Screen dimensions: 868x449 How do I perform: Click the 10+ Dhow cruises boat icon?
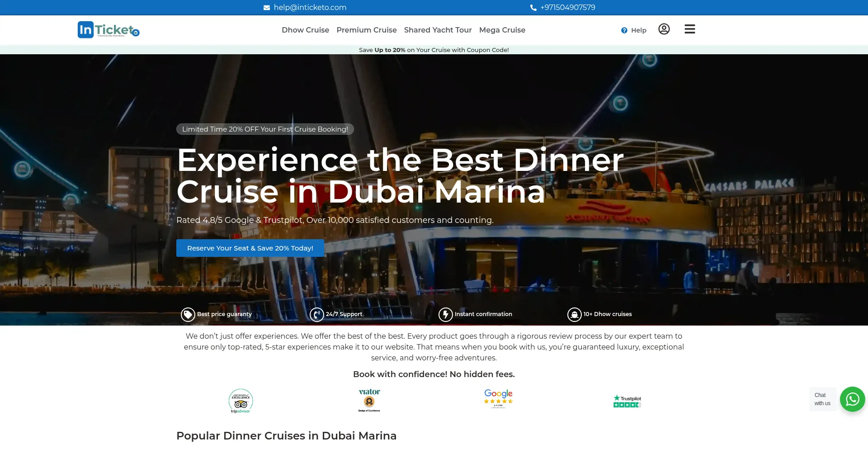click(x=574, y=314)
